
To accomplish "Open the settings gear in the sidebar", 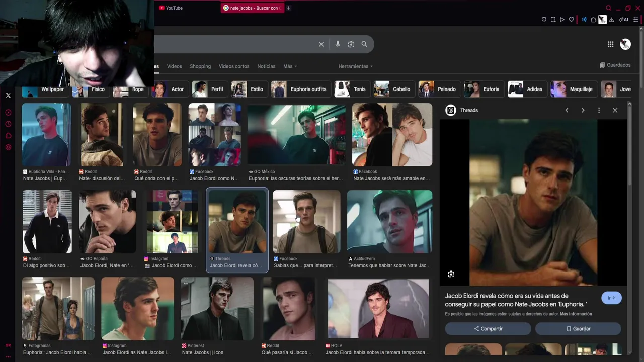I will [x=8, y=147].
